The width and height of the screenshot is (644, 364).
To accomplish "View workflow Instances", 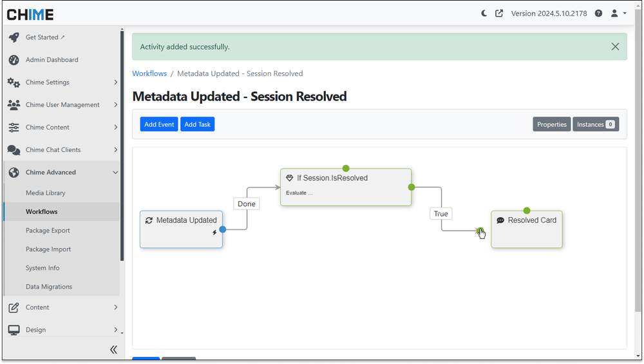I will click(596, 124).
